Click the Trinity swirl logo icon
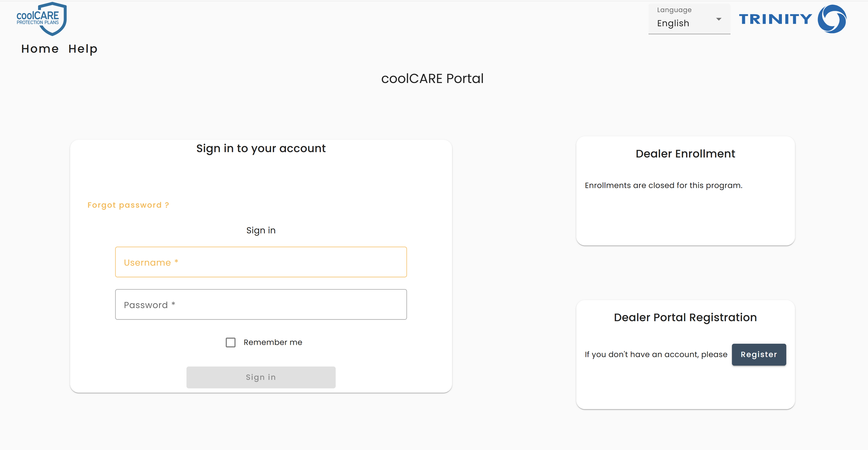This screenshot has height=450, width=868. pos(832,19)
